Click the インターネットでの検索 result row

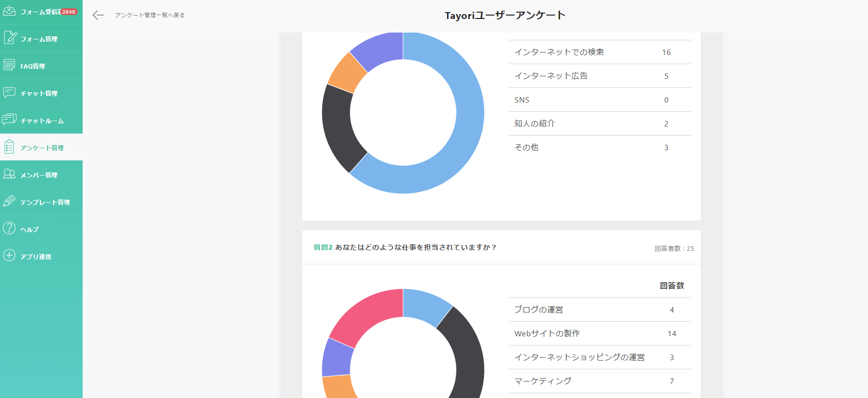(599, 52)
